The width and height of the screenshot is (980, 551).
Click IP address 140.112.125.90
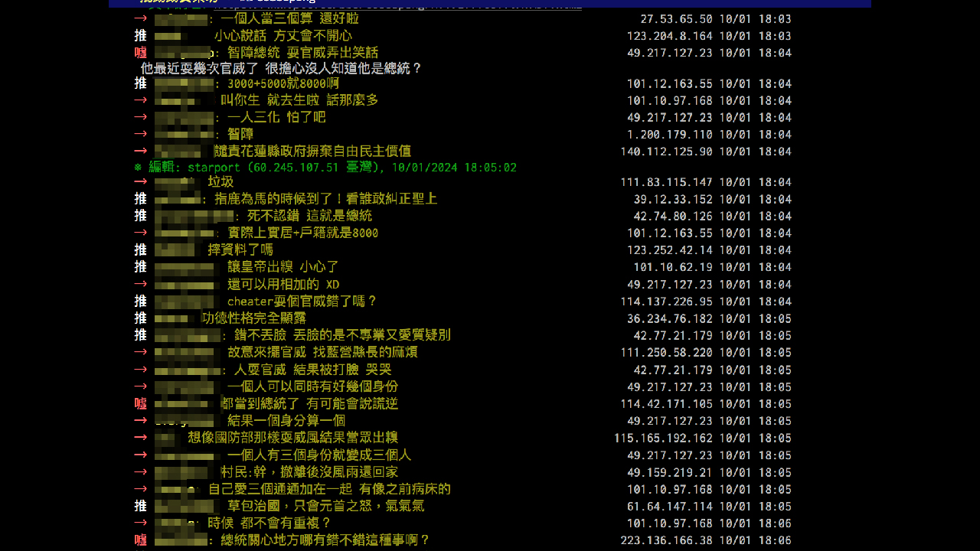tap(666, 152)
